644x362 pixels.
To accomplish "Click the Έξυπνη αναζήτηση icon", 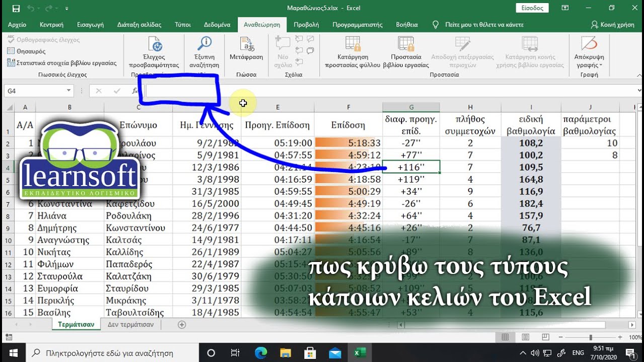I will point(204,44).
